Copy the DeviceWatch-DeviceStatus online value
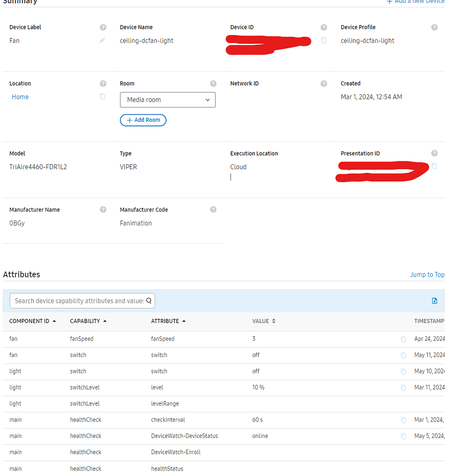 403,436
